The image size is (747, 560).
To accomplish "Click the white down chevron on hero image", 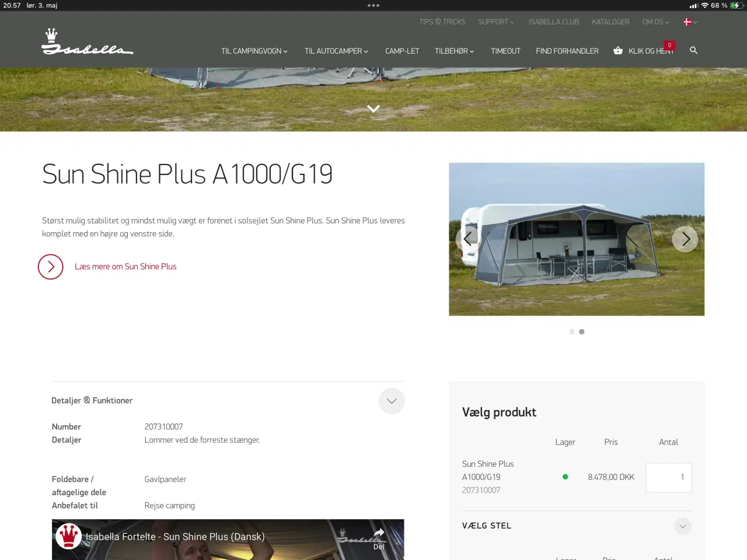I will point(373,108).
